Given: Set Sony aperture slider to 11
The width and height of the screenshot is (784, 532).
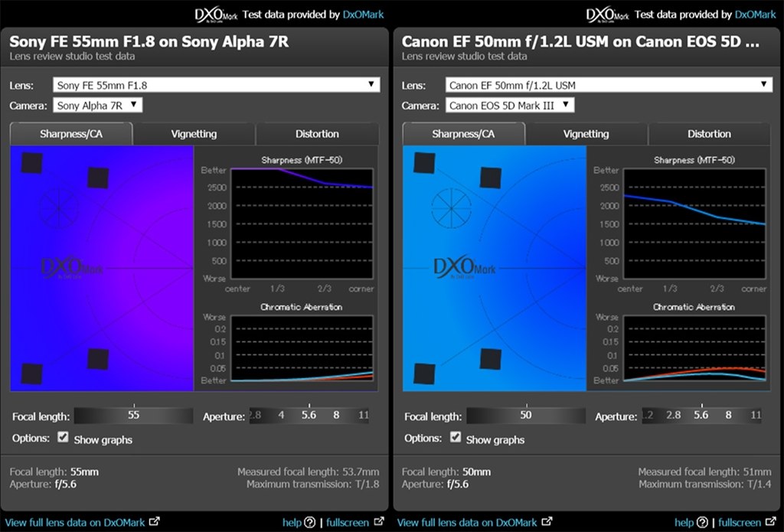Looking at the screenshot, I should [364, 415].
